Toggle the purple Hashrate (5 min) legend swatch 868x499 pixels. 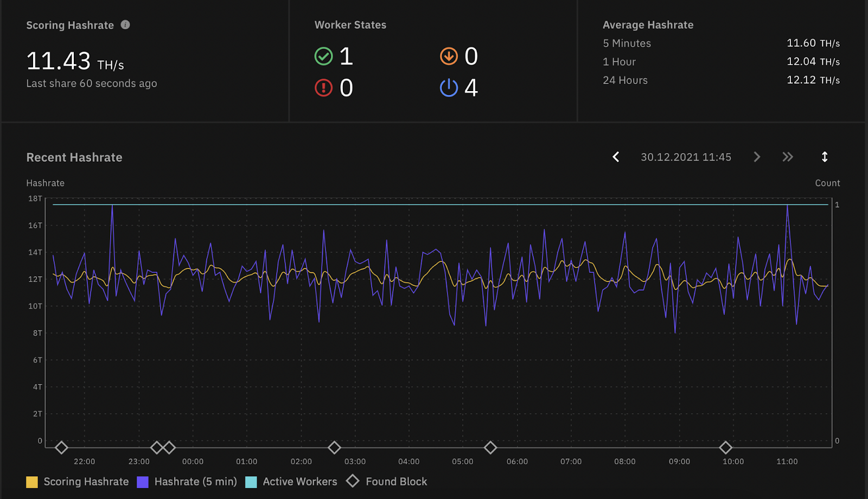143,482
